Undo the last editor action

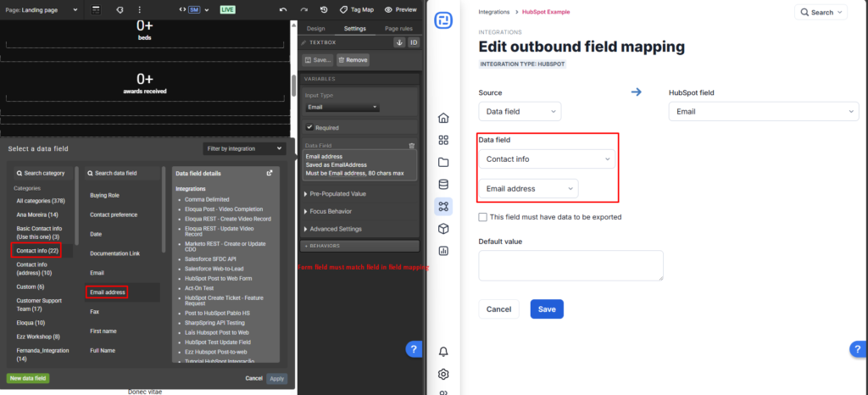coord(283,10)
